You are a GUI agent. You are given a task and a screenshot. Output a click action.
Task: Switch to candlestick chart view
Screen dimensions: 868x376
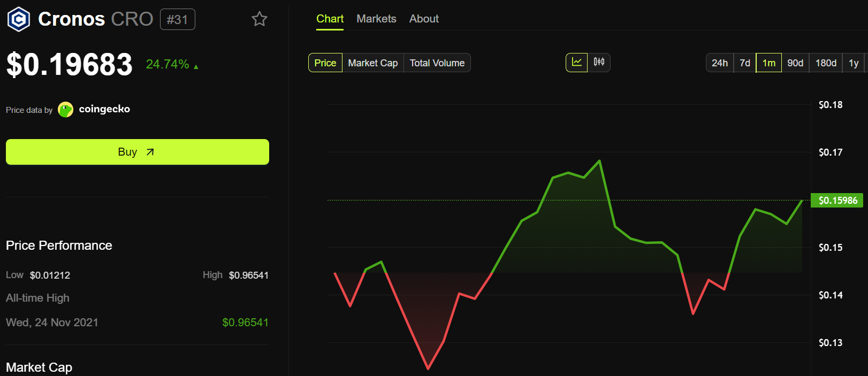(x=599, y=62)
